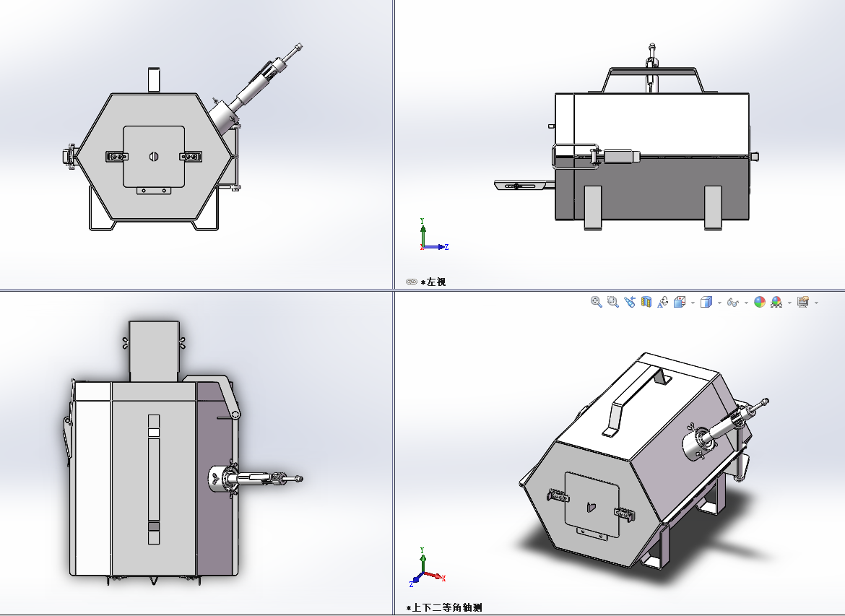Expand the Apply Scene dropdown arrow
The height and width of the screenshot is (616, 845).
coord(789,303)
